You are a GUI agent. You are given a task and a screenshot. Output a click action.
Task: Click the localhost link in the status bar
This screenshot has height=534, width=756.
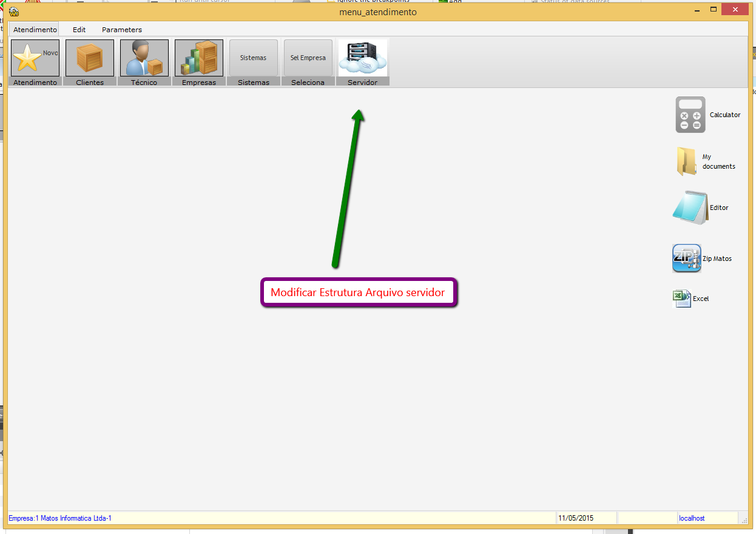691,518
